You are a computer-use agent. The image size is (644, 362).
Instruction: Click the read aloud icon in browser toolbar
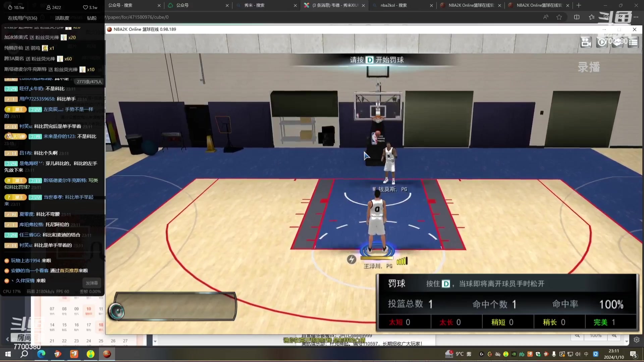(x=546, y=17)
